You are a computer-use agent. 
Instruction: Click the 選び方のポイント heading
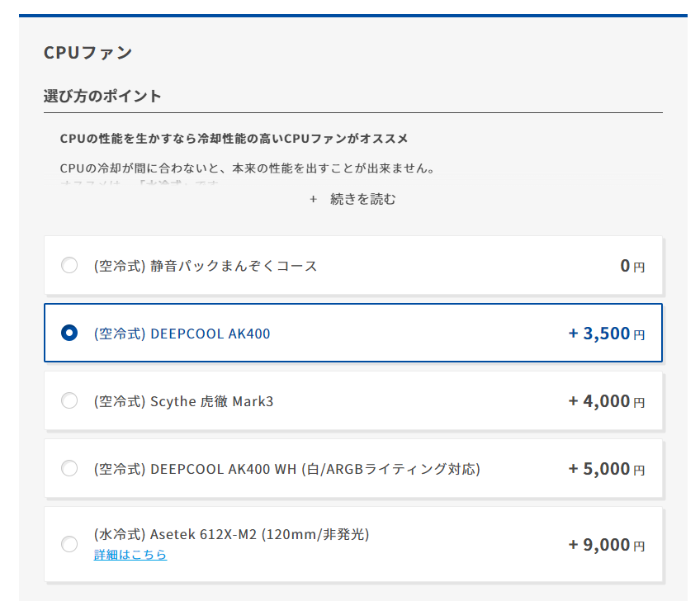[x=102, y=96]
